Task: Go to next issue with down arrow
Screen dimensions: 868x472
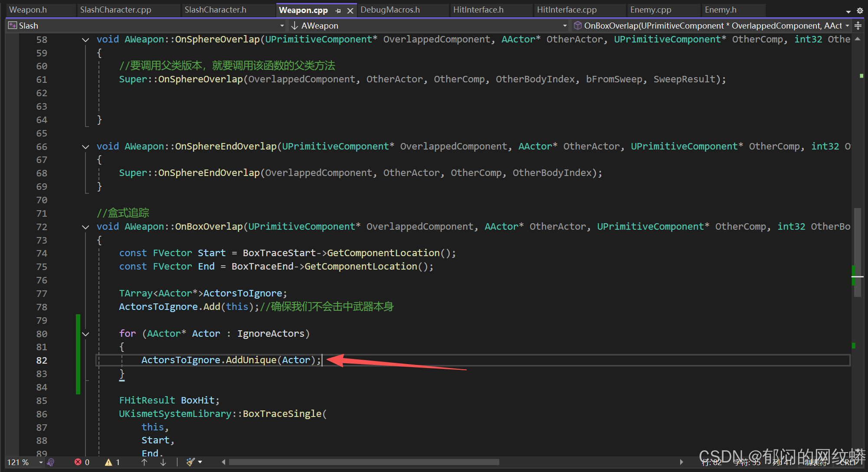Action: (x=163, y=462)
